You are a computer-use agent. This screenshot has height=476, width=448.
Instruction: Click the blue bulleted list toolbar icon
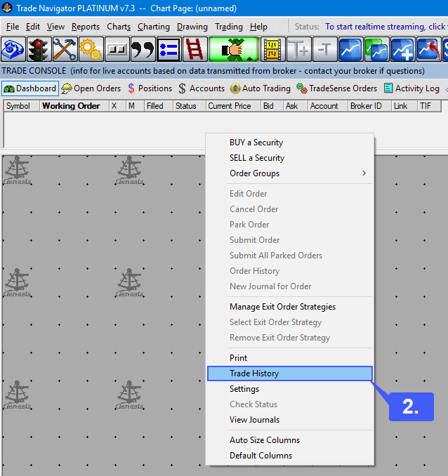point(169,49)
